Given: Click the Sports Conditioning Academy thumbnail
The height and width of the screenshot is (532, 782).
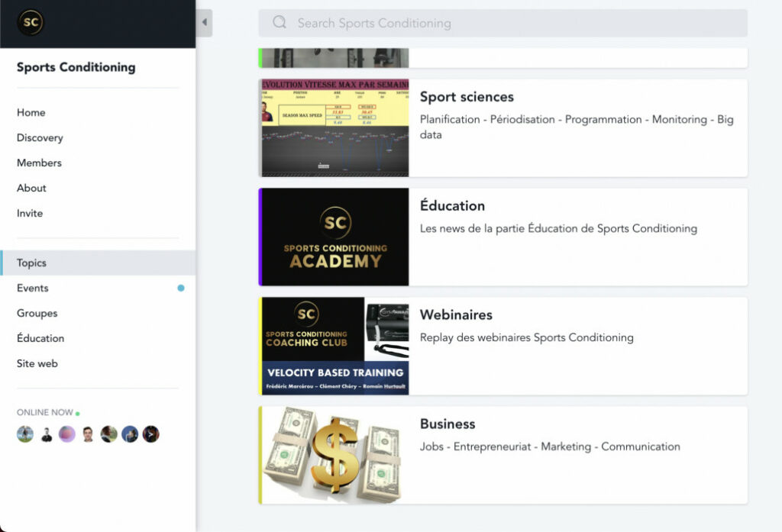Looking at the screenshot, I should 334,237.
